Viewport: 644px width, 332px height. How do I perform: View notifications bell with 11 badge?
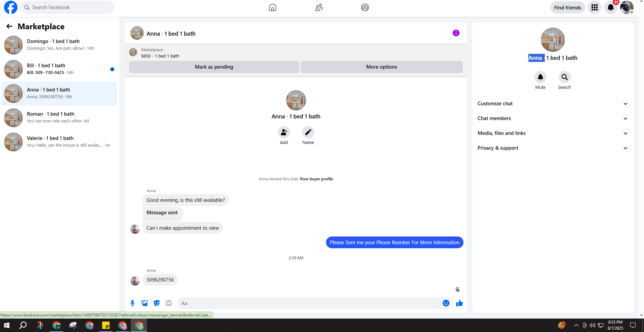coord(611,7)
